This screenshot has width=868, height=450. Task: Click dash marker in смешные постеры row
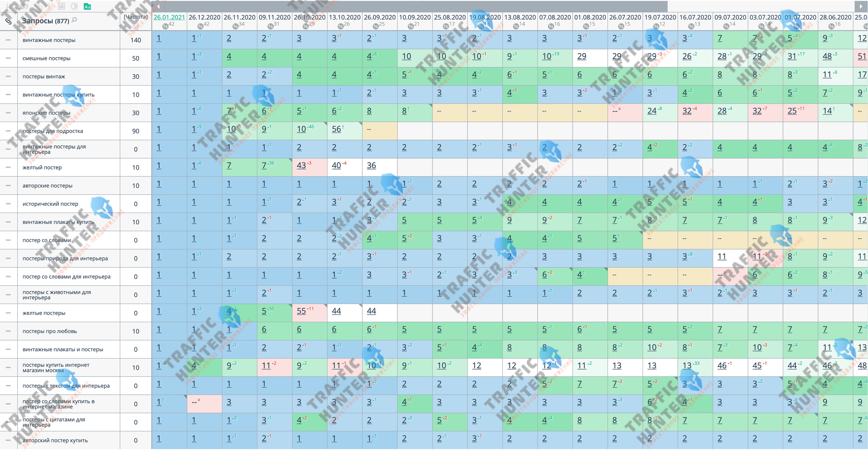pos(8,58)
